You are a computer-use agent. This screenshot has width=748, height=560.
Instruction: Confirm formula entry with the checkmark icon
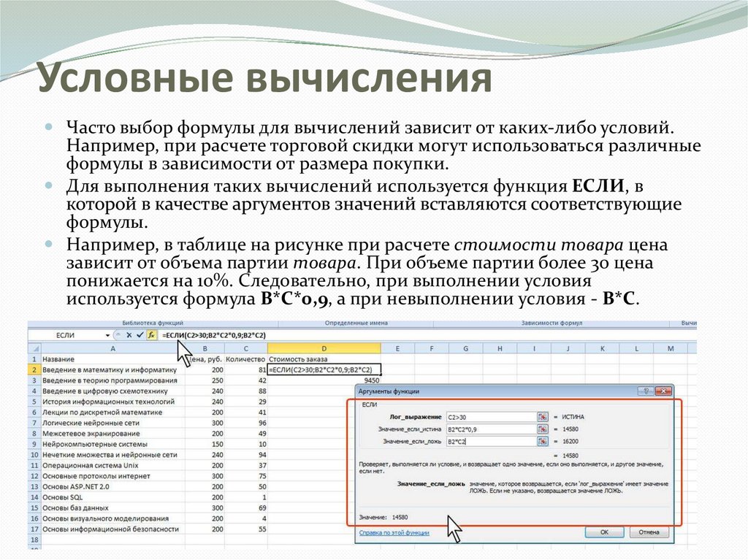click(140, 335)
